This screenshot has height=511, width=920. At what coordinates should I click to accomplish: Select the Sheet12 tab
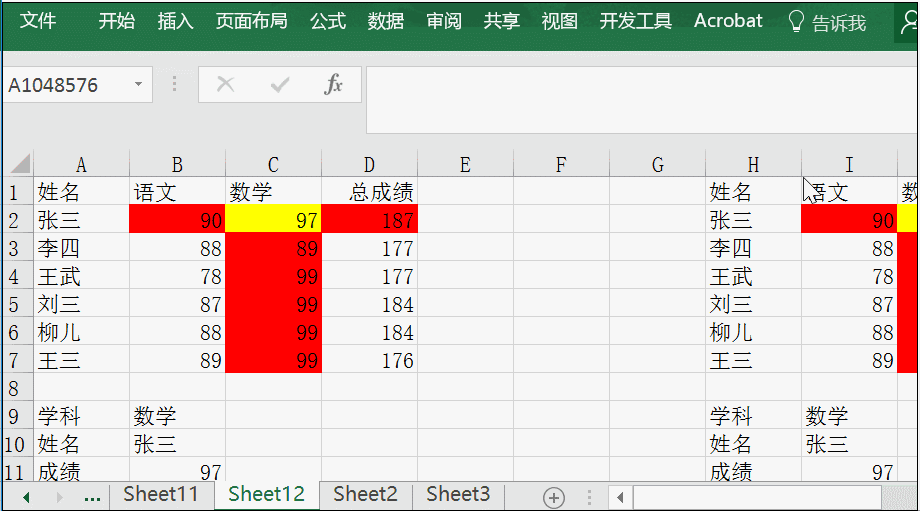(x=266, y=495)
